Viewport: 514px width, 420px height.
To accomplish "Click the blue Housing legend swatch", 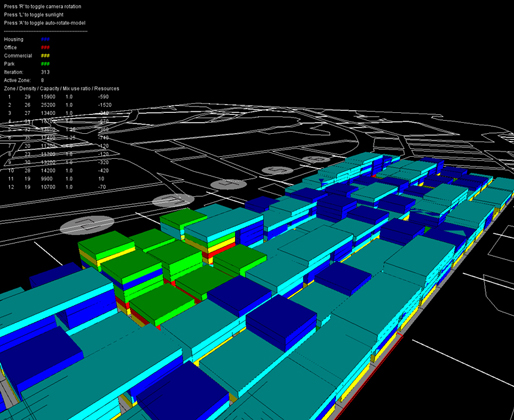I will pos(45,39).
